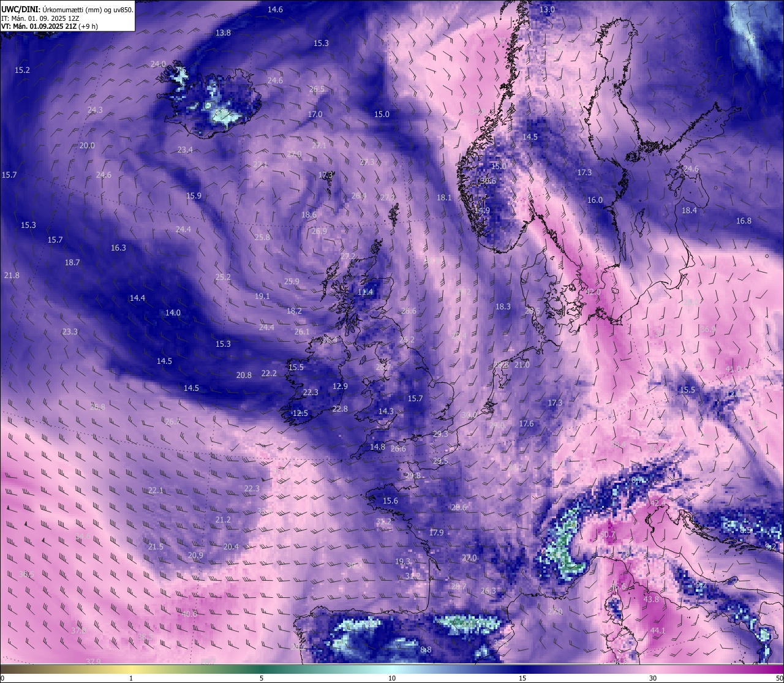Click the map value 16.0

coord(595,200)
